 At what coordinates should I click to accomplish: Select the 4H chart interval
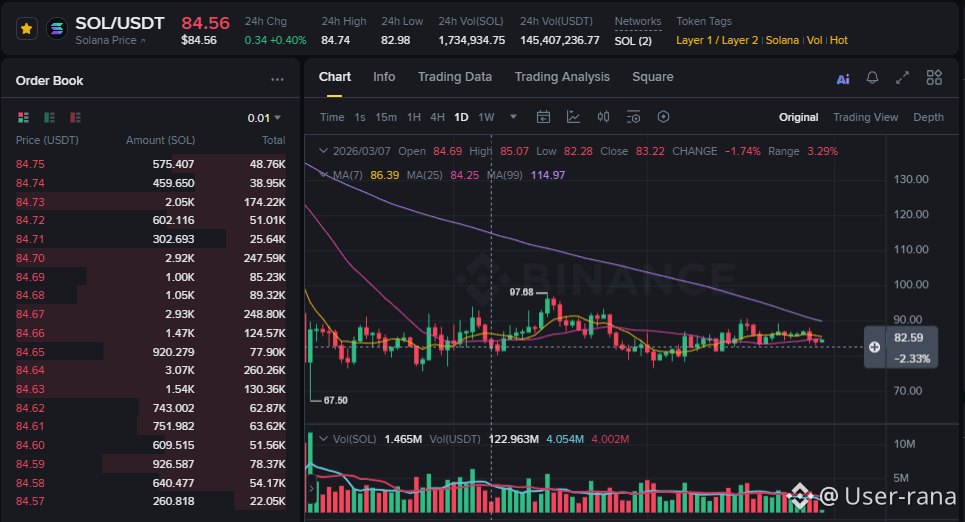click(438, 117)
